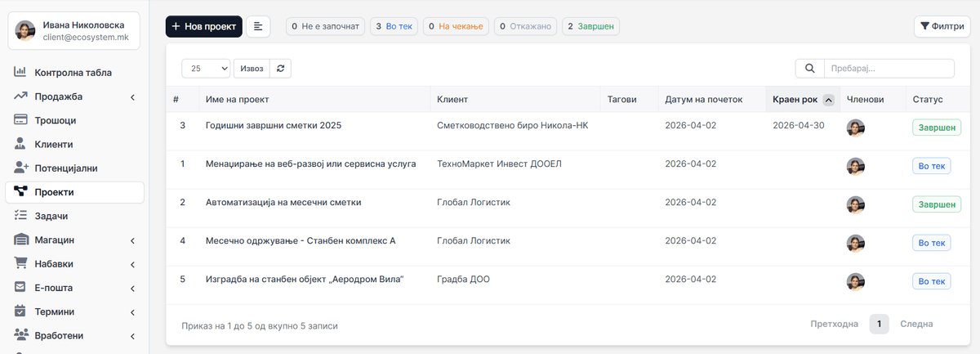Sort by Краен рок column arrow
The width and height of the screenshot is (980, 354).
point(828,100)
